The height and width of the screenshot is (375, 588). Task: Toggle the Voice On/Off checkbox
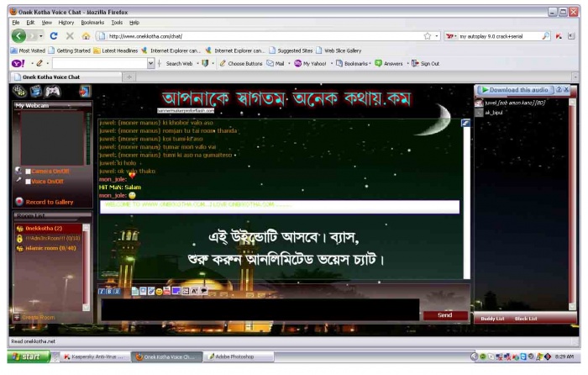tap(28, 182)
